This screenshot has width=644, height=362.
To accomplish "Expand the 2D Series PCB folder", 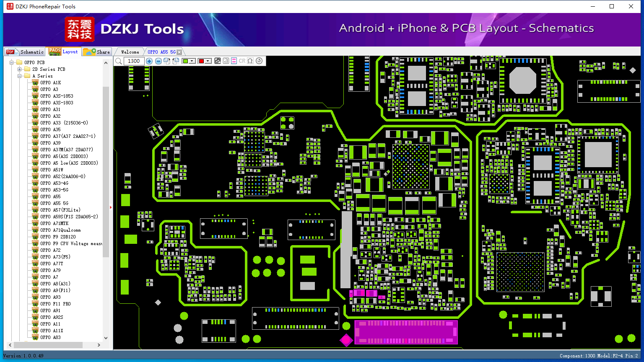I will point(20,69).
